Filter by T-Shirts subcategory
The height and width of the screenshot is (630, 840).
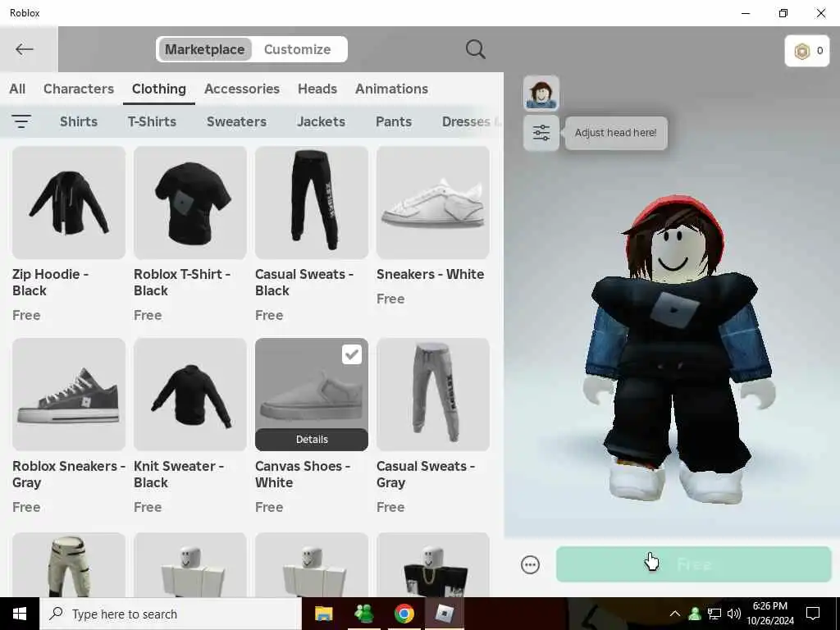pyautogui.click(x=152, y=121)
